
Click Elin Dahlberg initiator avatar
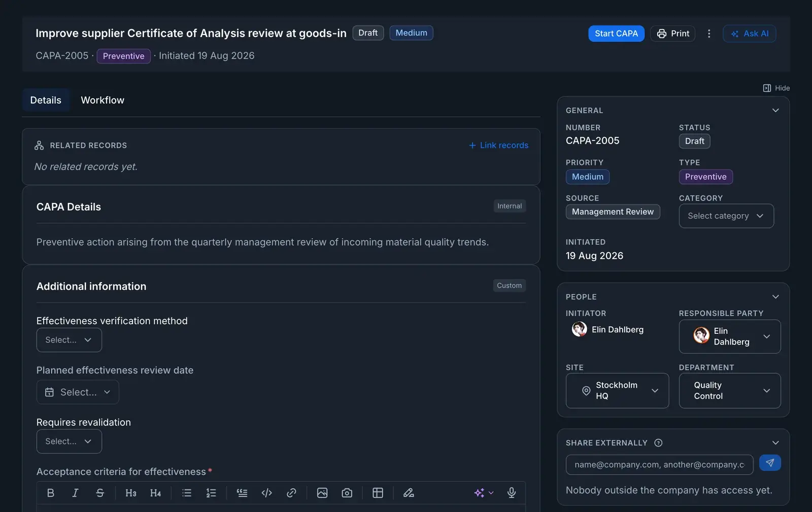point(580,329)
